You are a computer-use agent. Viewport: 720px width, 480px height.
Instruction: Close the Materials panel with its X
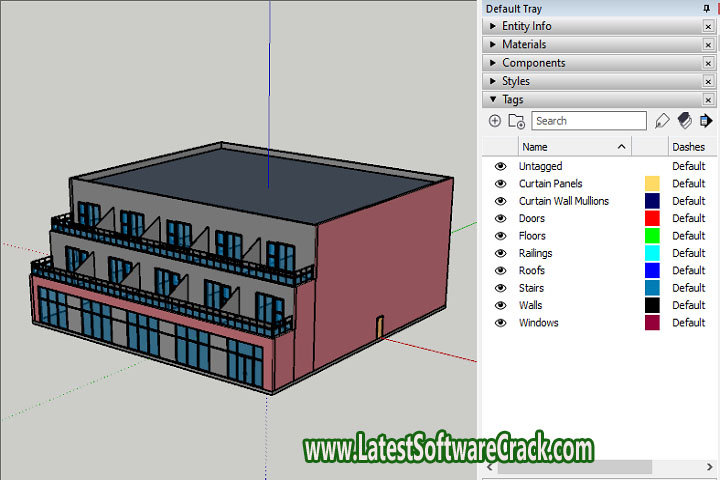pos(708,45)
